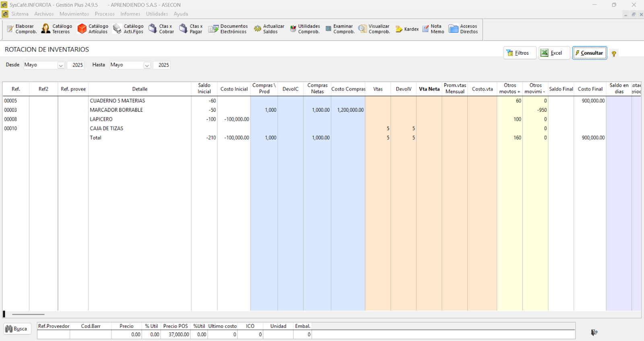Export to Excel button
The height and width of the screenshot is (341, 644).
pos(554,53)
